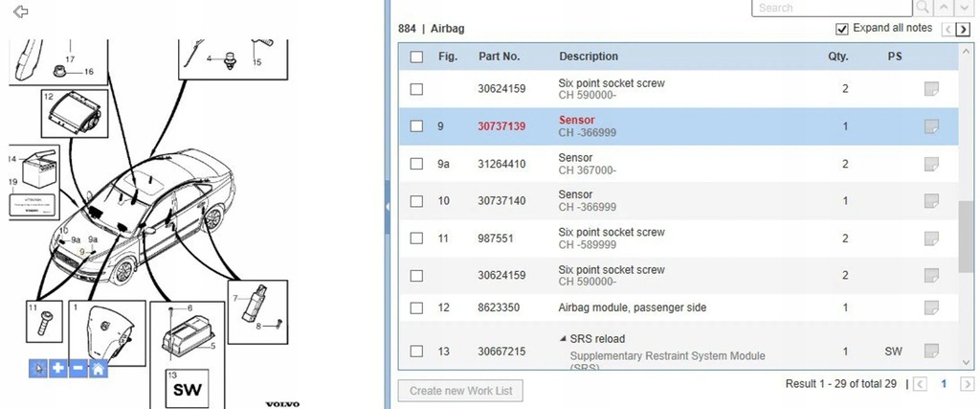Image resolution: width=980 pixels, height=409 pixels.
Task: Go back using the top-left arrow
Action: click(20, 11)
